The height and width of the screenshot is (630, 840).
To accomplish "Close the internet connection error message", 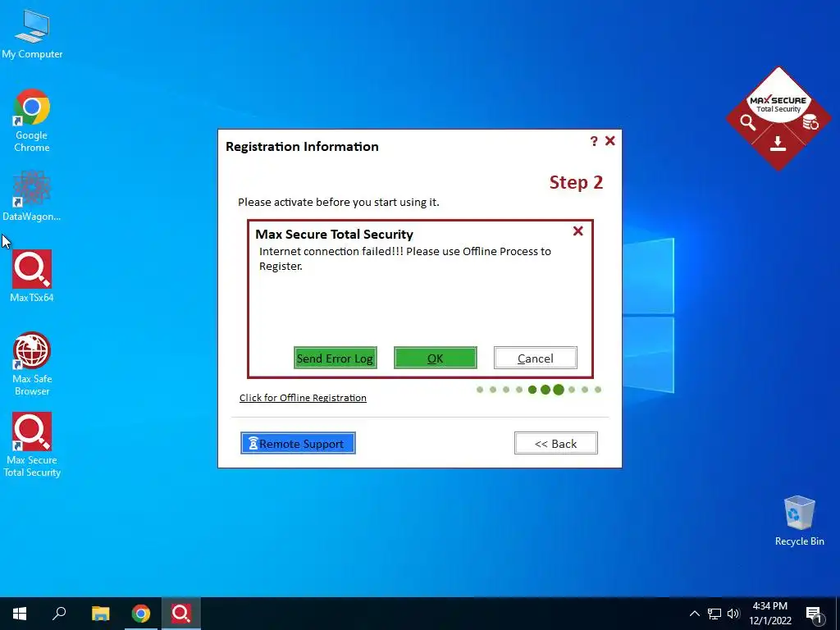I will [578, 231].
